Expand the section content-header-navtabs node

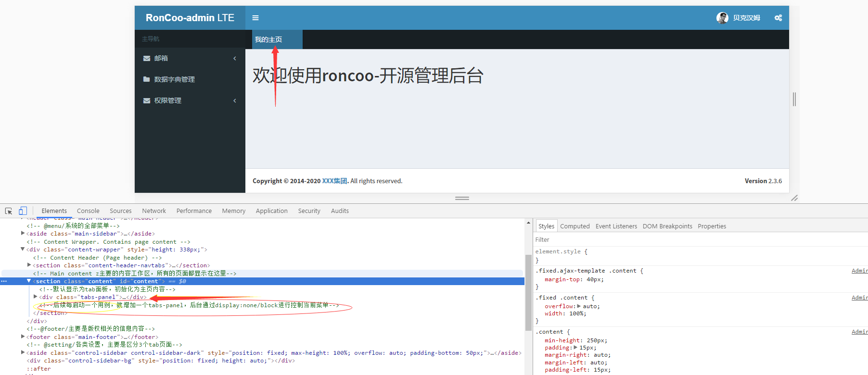[x=29, y=265]
